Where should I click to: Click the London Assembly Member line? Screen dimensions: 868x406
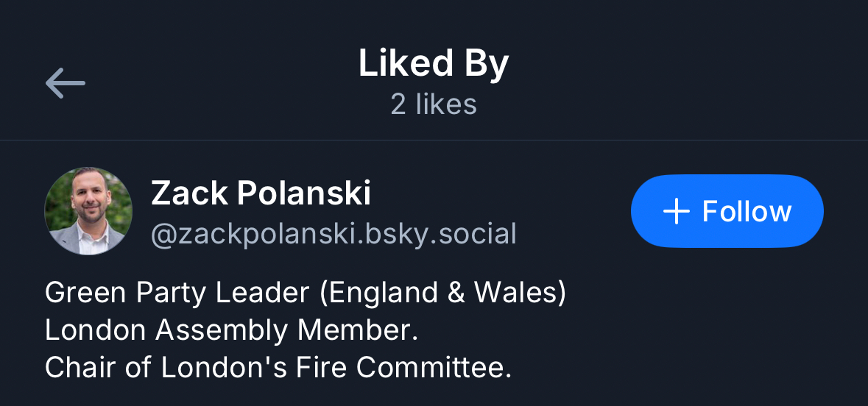[x=231, y=330]
